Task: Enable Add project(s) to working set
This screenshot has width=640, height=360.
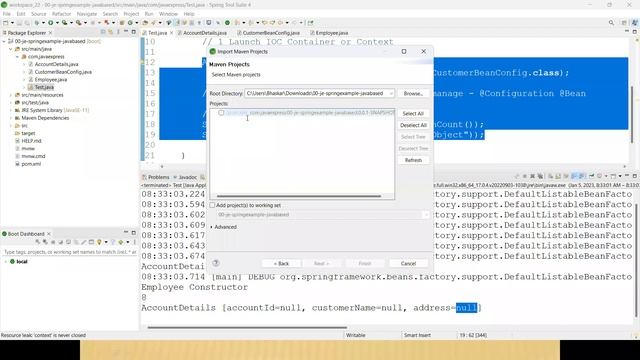Action: (212, 205)
